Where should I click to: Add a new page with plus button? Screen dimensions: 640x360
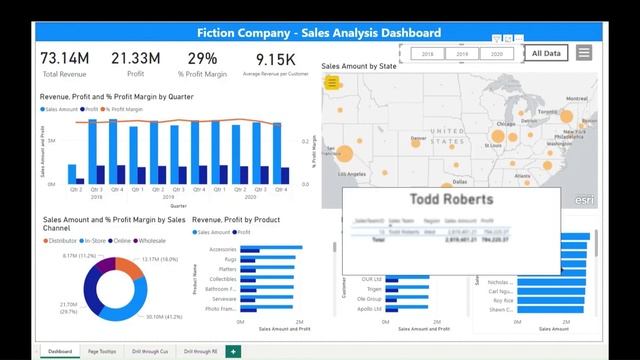[233, 351]
